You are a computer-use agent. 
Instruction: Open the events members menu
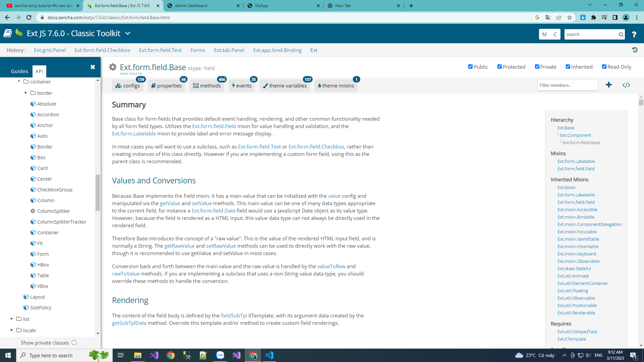point(242,86)
